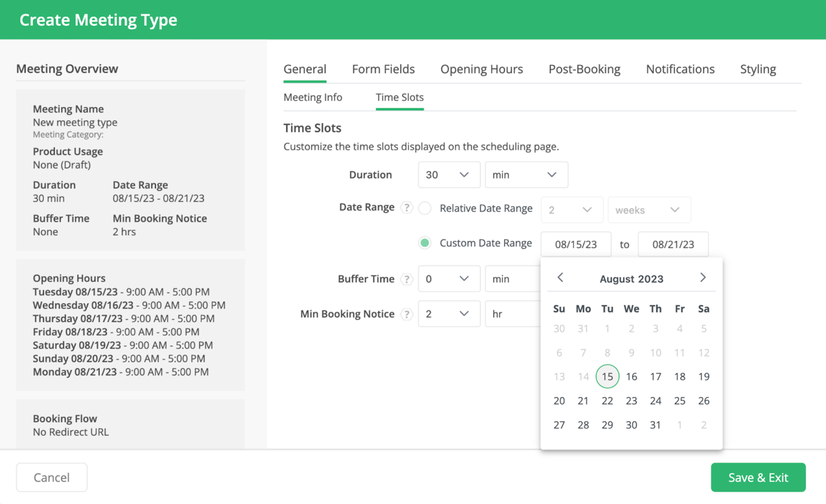Image resolution: width=826 pixels, height=504 pixels.
Task: Go to next month in calendar
Action: click(703, 278)
